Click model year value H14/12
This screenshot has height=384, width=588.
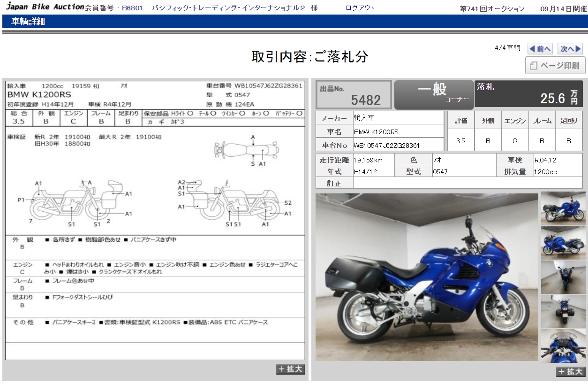(365, 172)
